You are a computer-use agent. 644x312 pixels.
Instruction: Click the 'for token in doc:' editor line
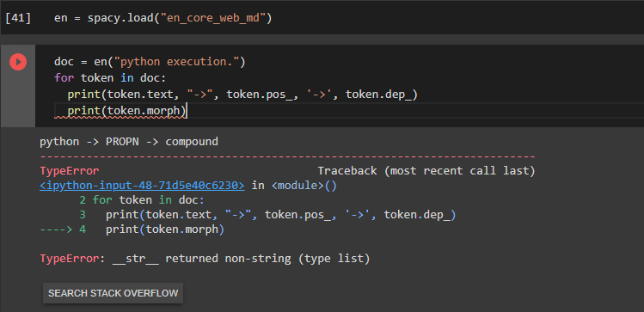click(x=110, y=78)
